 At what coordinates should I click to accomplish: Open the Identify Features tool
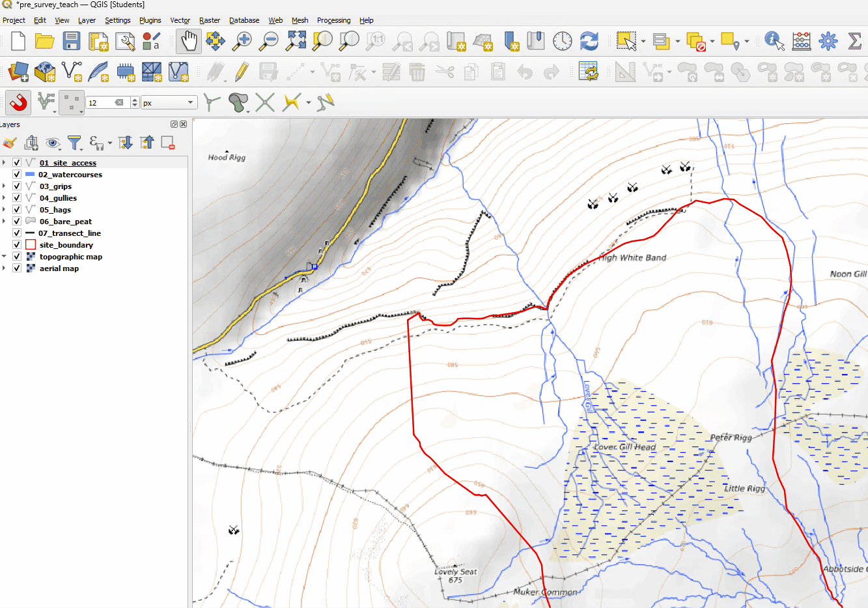click(x=774, y=41)
